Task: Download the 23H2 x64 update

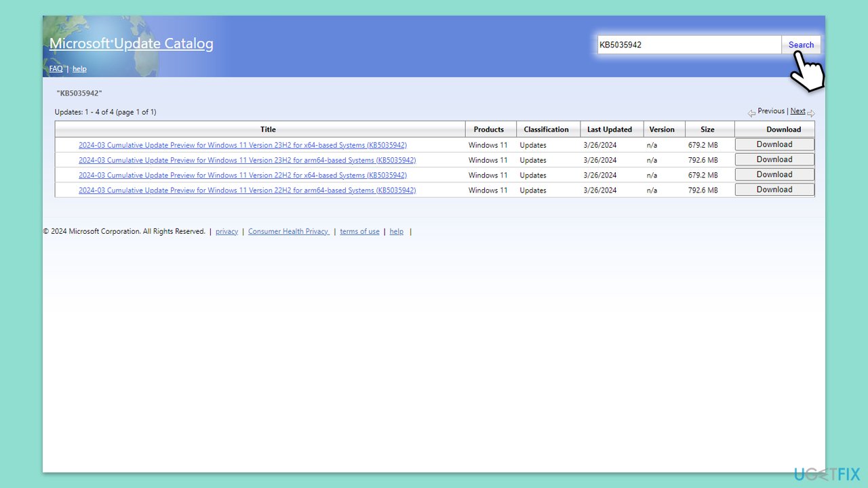Action: coord(774,144)
